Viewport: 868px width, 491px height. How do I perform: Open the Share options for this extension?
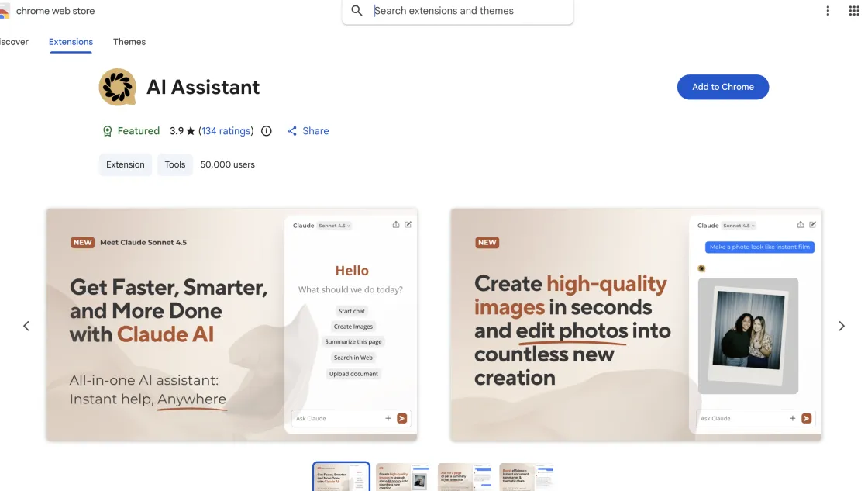click(308, 130)
